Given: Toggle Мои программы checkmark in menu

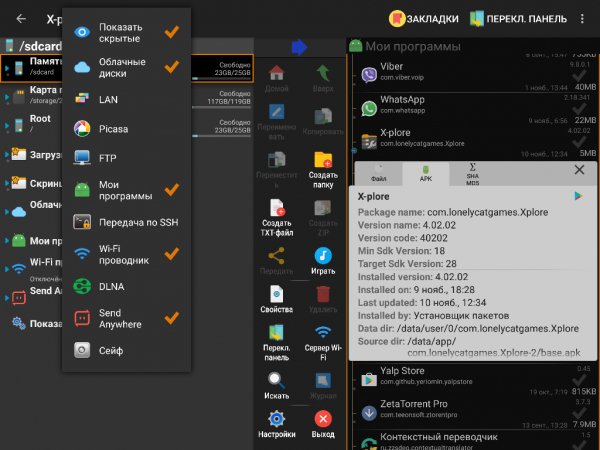Looking at the screenshot, I should (172, 190).
